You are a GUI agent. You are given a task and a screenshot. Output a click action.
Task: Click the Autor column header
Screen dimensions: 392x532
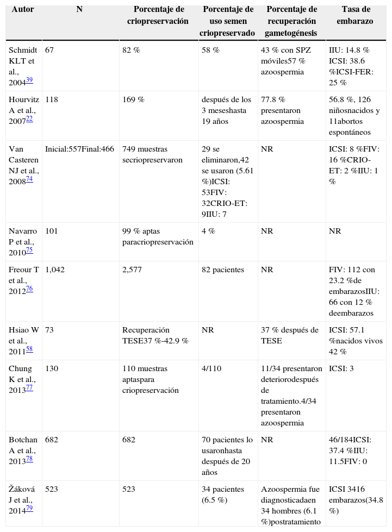[x=23, y=10]
